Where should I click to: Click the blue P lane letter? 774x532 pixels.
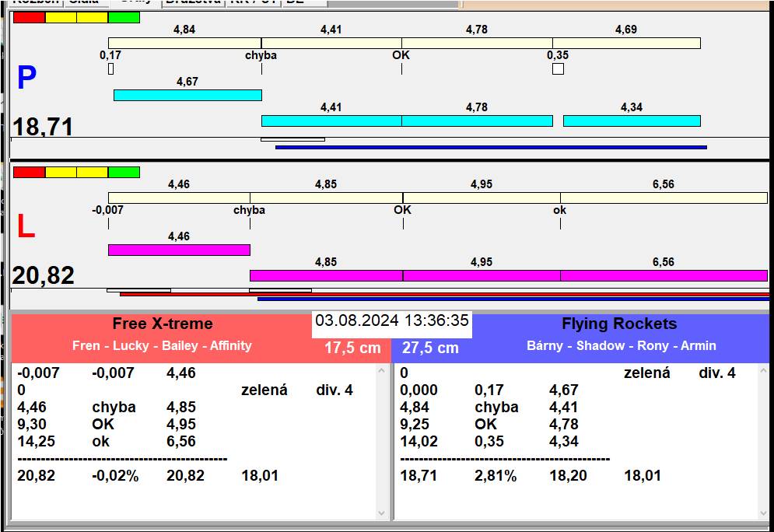[26, 78]
